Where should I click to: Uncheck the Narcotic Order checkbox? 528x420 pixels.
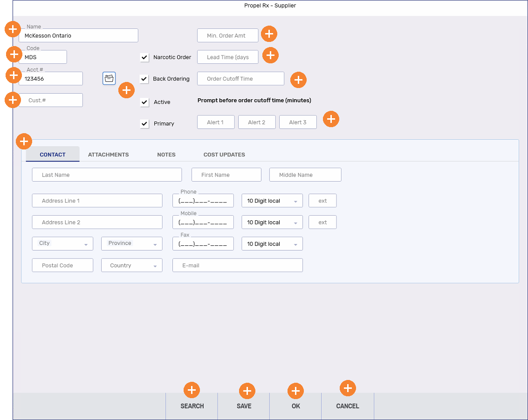144,57
